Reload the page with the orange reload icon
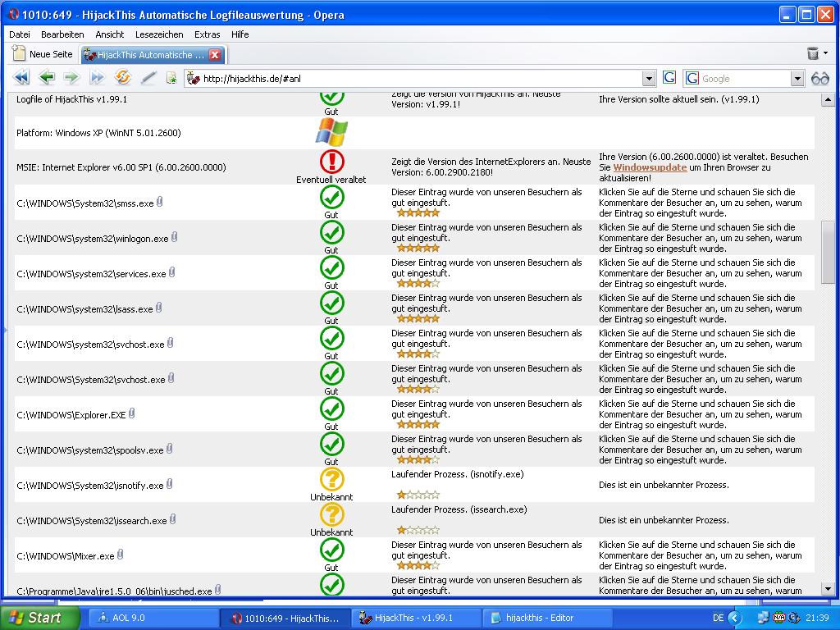This screenshot has height=630, width=840. point(123,78)
